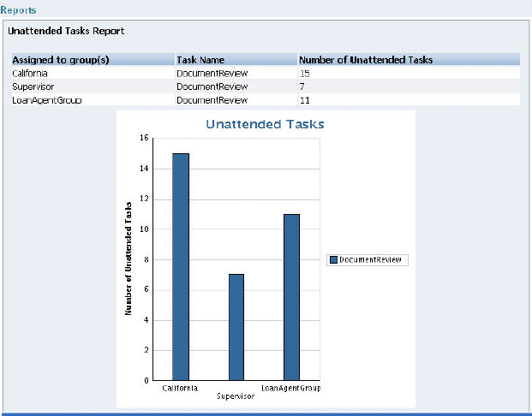This screenshot has height=416, width=532.
Task: Click the y-axis title 'Number of Unattended Tasks'
Action: [128, 259]
